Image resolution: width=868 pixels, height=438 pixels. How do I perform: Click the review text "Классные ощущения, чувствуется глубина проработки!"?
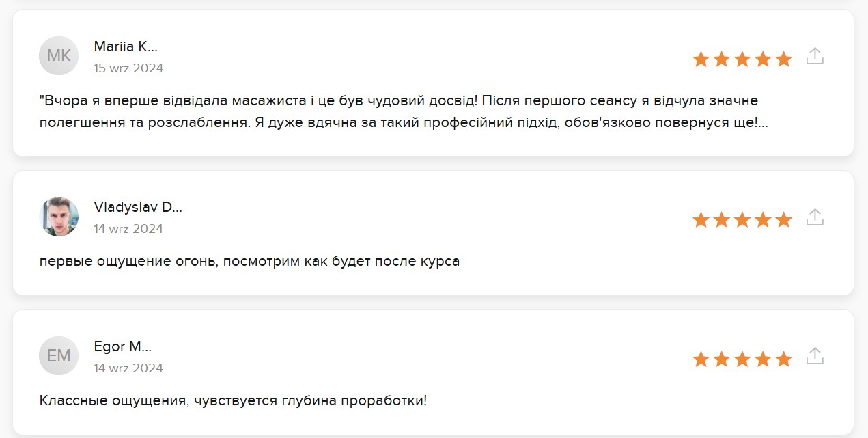coord(233,400)
